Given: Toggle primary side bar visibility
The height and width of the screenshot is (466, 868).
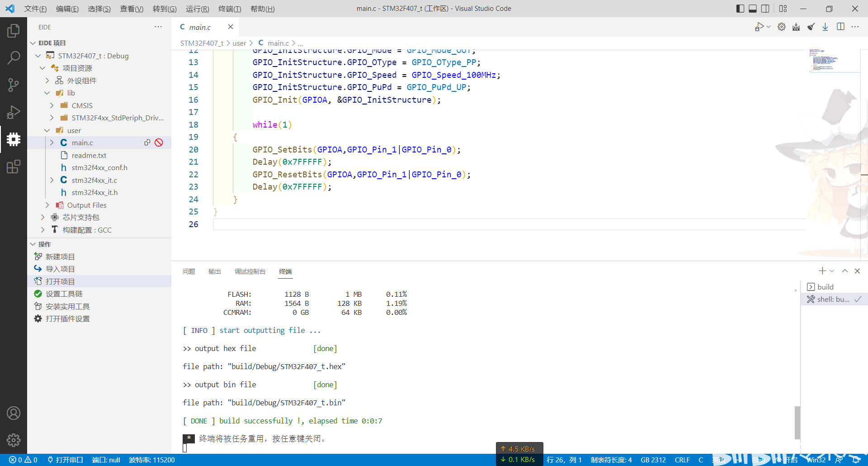Looking at the screenshot, I should (x=740, y=9).
